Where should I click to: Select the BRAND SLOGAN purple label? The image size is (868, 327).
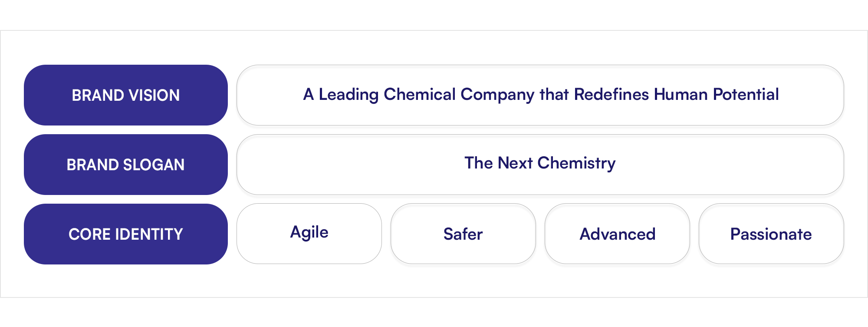tap(126, 165)
